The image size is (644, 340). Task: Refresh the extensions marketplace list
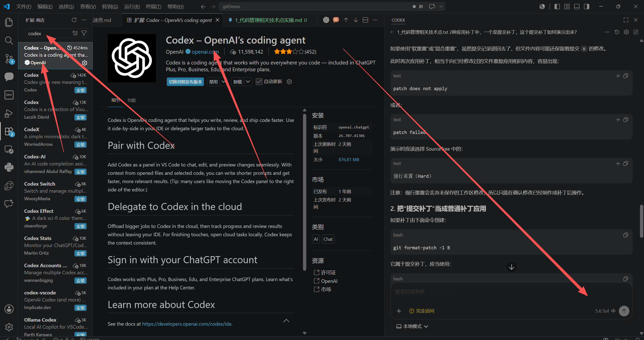click(x=74, y=20)
